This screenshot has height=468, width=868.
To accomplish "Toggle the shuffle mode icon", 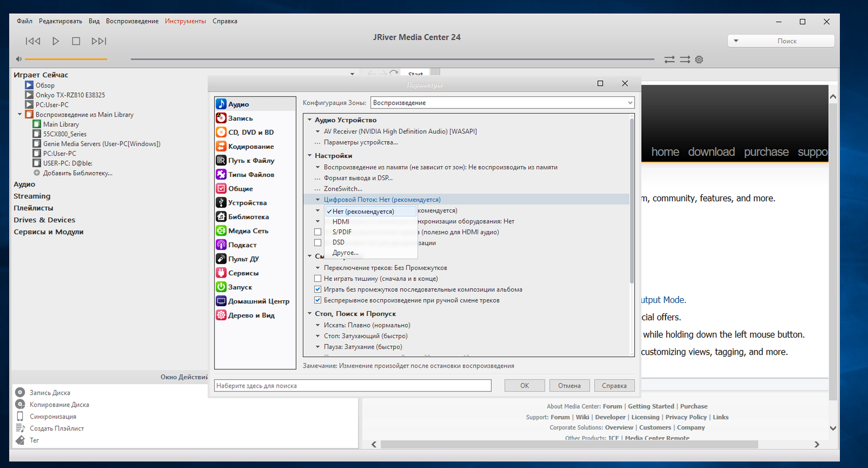I will (x=685, y=60).
